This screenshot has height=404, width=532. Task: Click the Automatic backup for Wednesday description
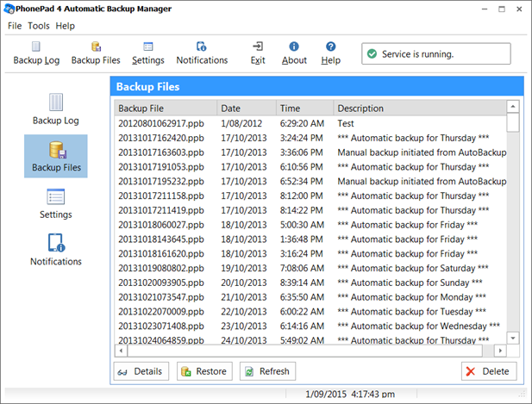(419, 326)
